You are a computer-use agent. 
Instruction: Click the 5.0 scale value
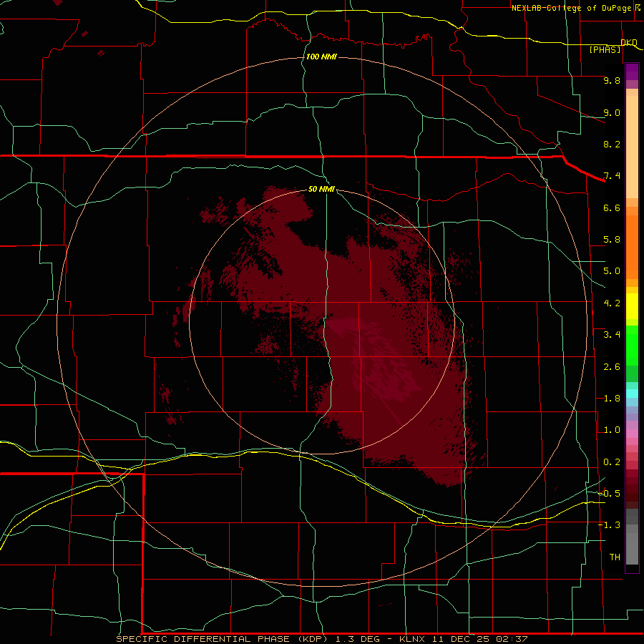pos(612,271)
